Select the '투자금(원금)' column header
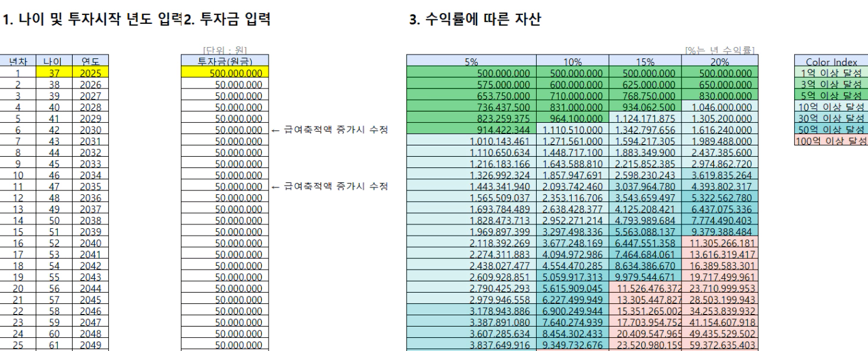 (221, 61)
